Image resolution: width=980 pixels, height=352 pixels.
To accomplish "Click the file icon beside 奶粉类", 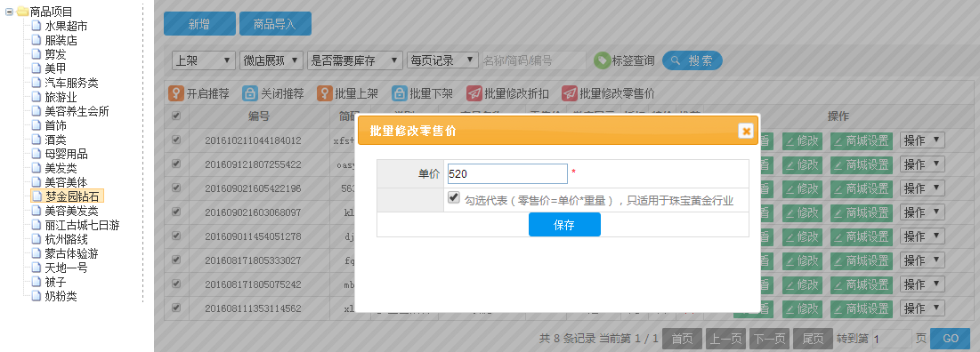I will [x=36, y=296].
